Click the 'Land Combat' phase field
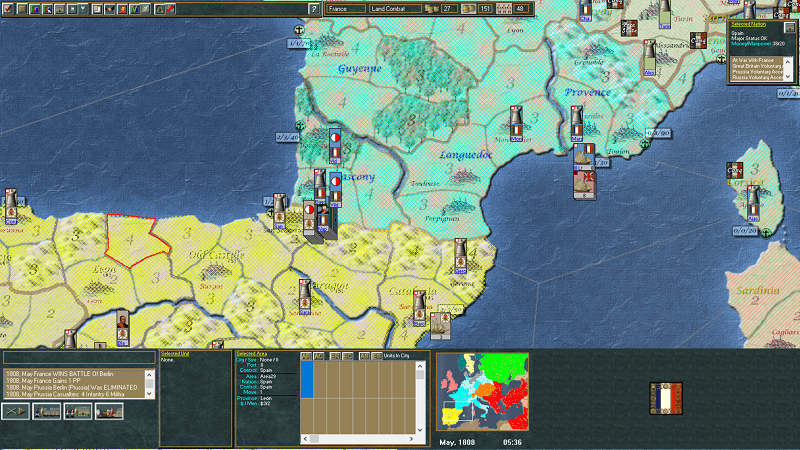The image size is (800, 450). point(395,9)
